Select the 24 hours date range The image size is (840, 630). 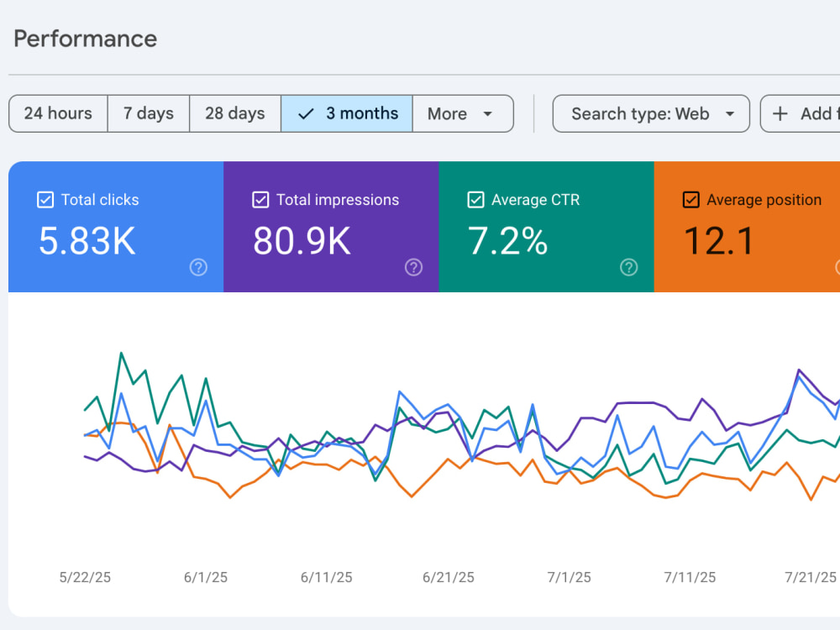(59, 113)
